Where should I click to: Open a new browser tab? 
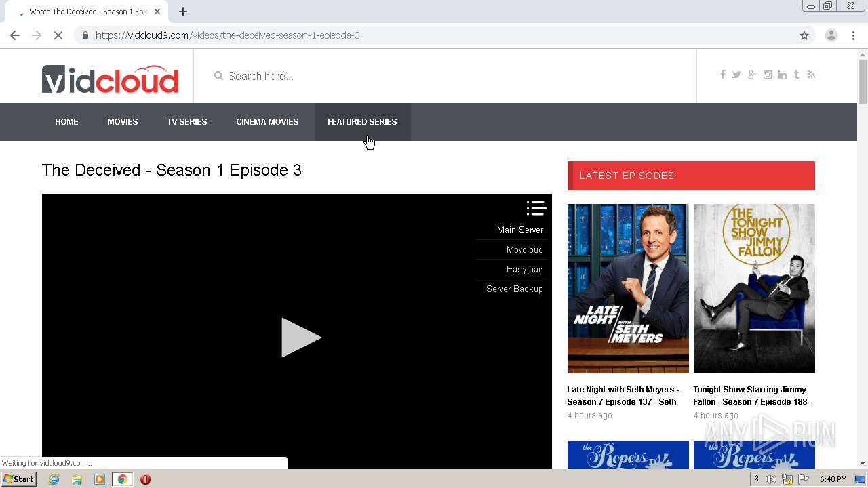tap(183, 12)
